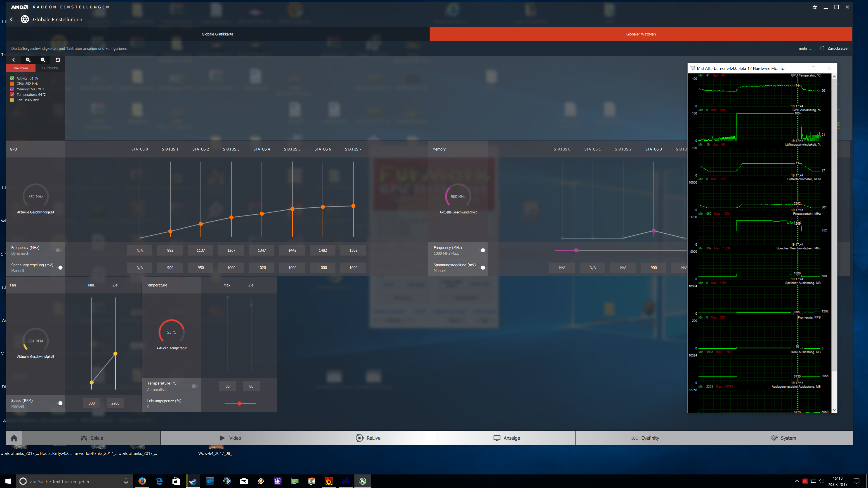Click the graph reset loop icon
Viewport: 868px width, 488px height.
[x=58, y=60]
